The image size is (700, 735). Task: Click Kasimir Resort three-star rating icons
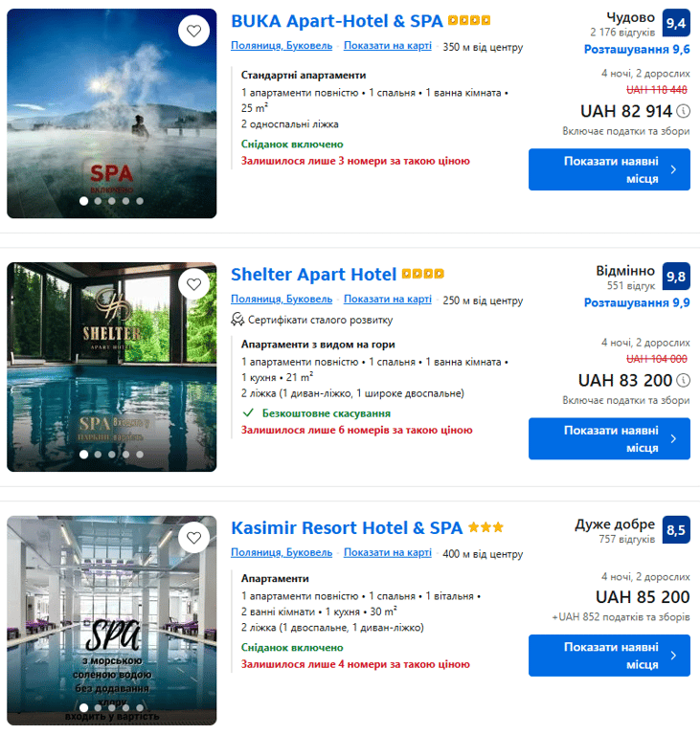[x=485, y=527]
